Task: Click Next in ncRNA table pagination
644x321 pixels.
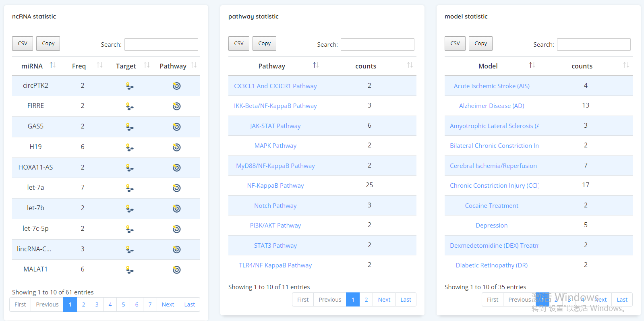Action: coord(168,304)
